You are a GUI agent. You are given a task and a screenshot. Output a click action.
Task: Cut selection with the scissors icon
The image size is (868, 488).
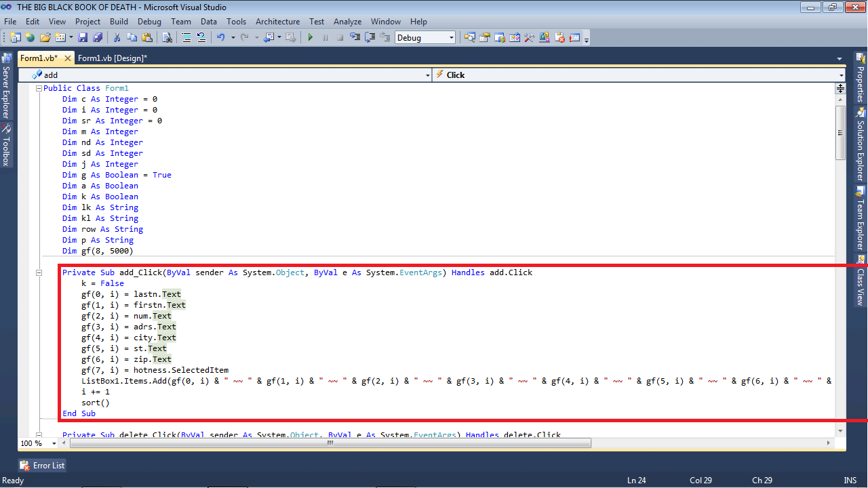[117, 38]
